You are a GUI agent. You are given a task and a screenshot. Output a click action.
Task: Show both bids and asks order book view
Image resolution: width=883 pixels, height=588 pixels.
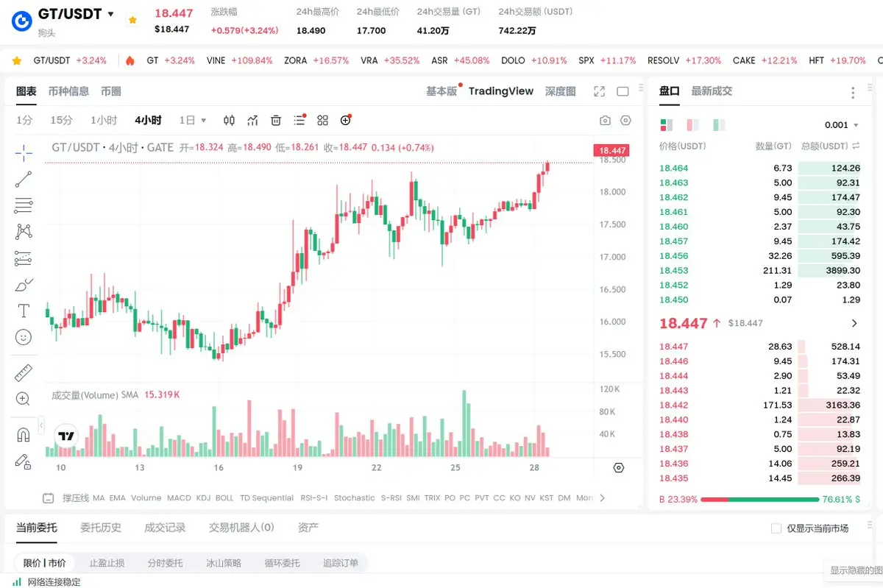pyautogui.click(x=667, y=125)
